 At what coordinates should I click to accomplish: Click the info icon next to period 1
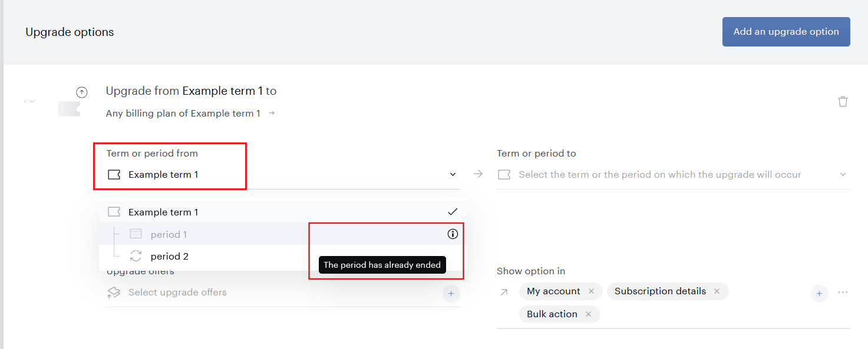click(453, 234)
